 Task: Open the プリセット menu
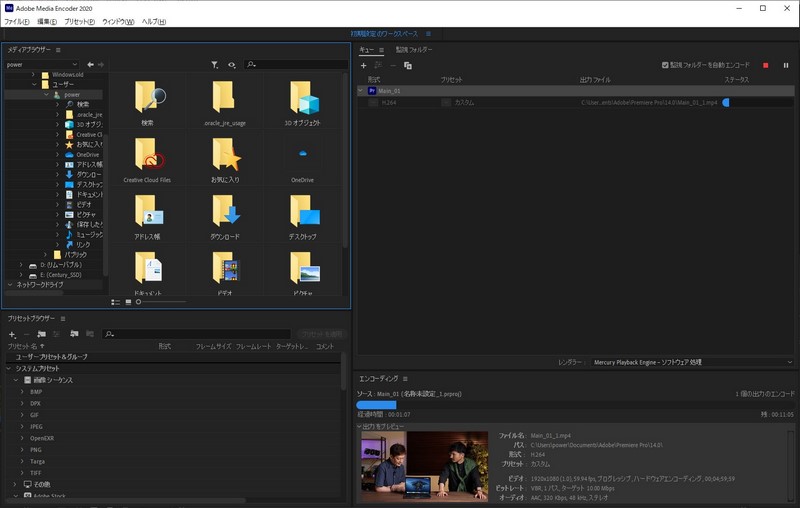tap(80, 22)
